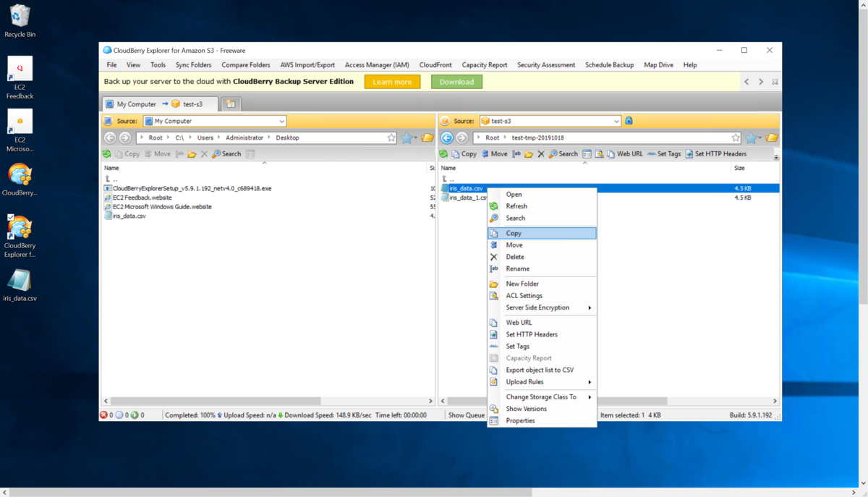The height and width of the screenshot is (497, 868).
Task: Open the Capacity Report menu
Action: (484, 65)
